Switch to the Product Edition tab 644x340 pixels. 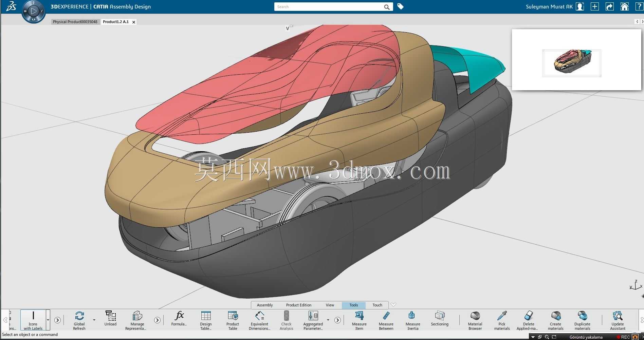(299, 305)
